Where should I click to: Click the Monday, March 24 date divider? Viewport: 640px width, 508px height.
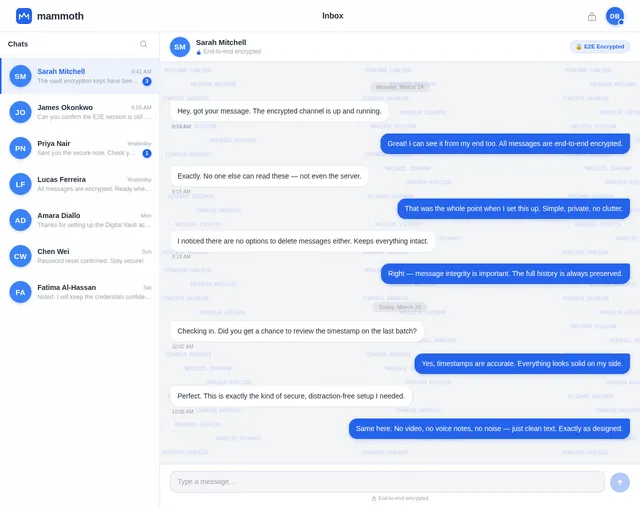[x=400, y=87]
